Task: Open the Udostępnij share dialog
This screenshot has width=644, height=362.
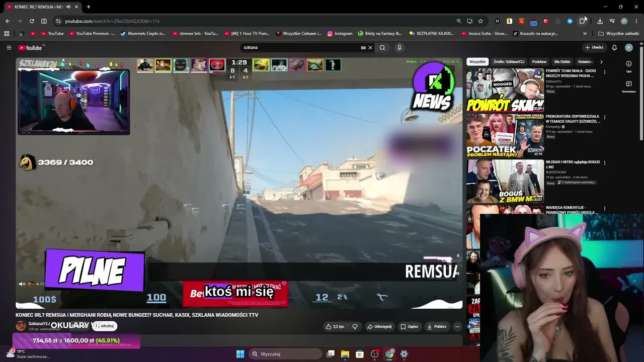Action: [379, 327]
